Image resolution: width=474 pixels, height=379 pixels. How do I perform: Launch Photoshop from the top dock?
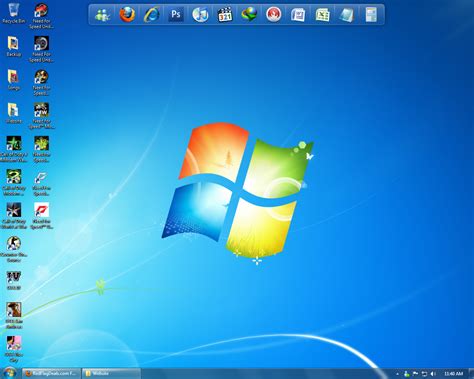(x=176, y=15)
